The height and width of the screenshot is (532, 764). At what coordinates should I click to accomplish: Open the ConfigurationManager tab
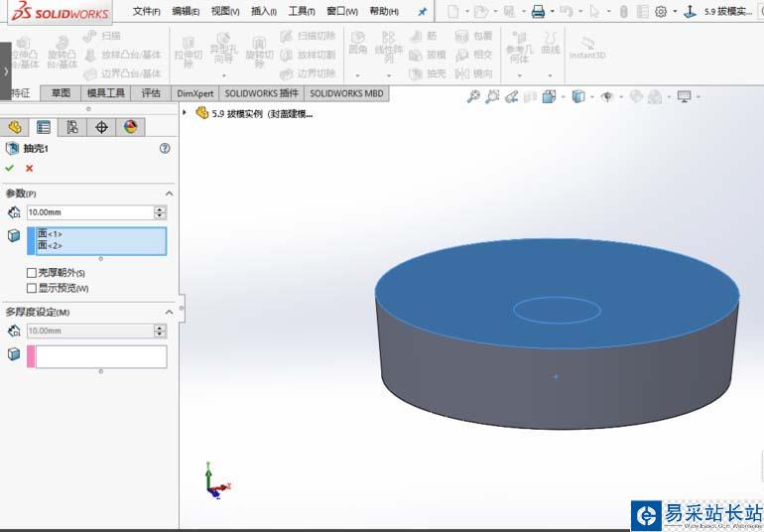[x=72, y=127]
